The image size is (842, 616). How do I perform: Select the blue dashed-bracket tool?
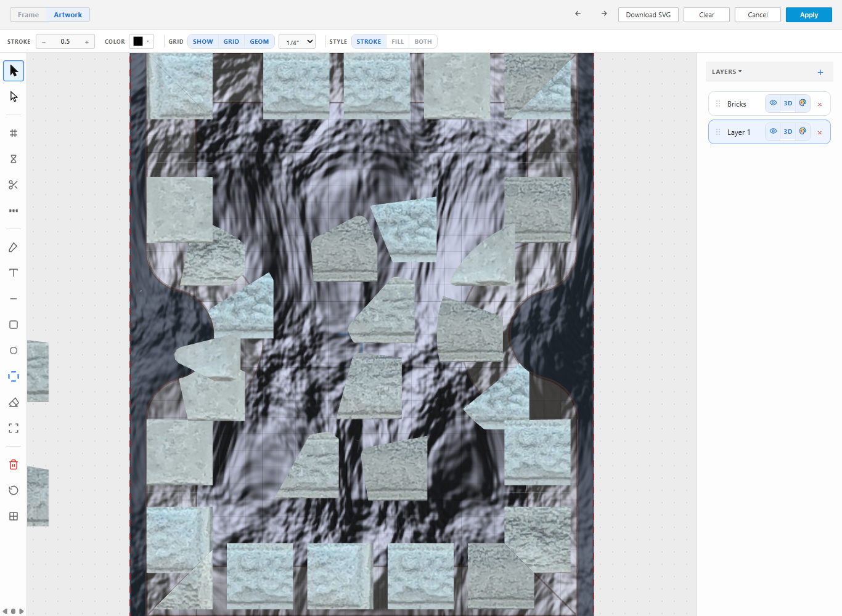(14, 376)
